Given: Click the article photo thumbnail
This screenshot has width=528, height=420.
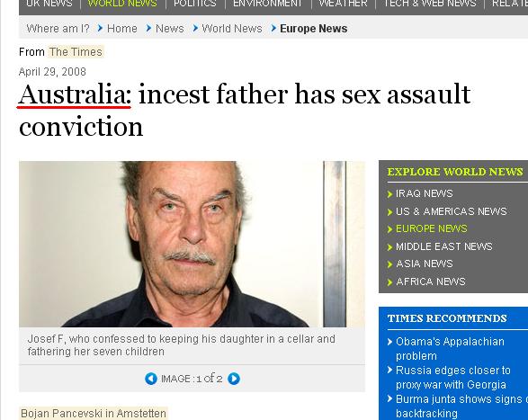Looking at the screenshot, I should pyautogui.click(x=192, y=244).
